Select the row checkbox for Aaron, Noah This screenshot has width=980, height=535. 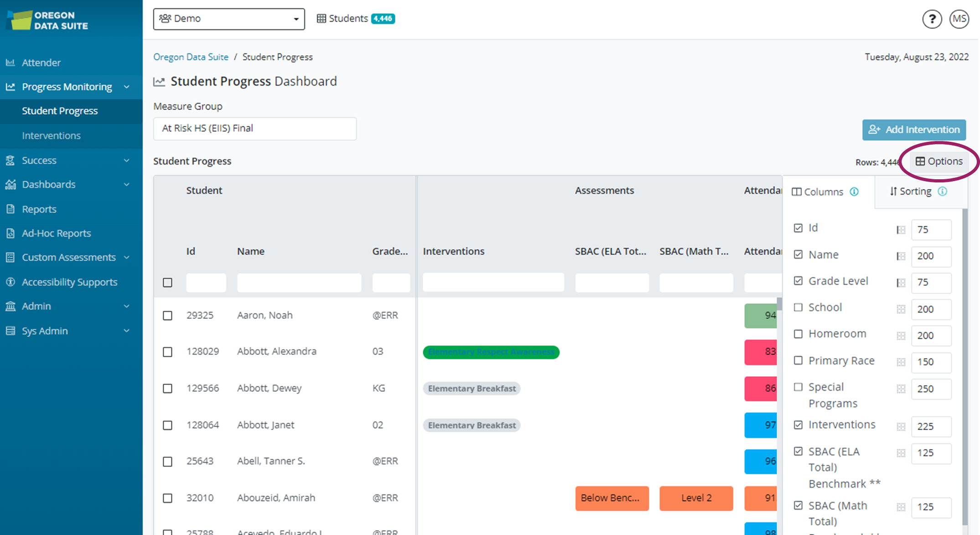pyautogui.click(x=167, y=316)
